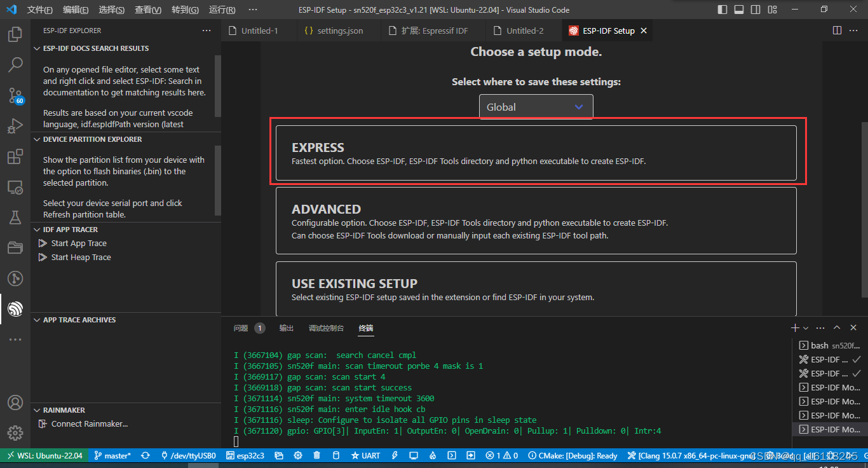Click the ESP-IDF select folder status icon
Image resolution: width=868 pixels, height=468 pixels.
pyautogui.click(x=280, y=456)
